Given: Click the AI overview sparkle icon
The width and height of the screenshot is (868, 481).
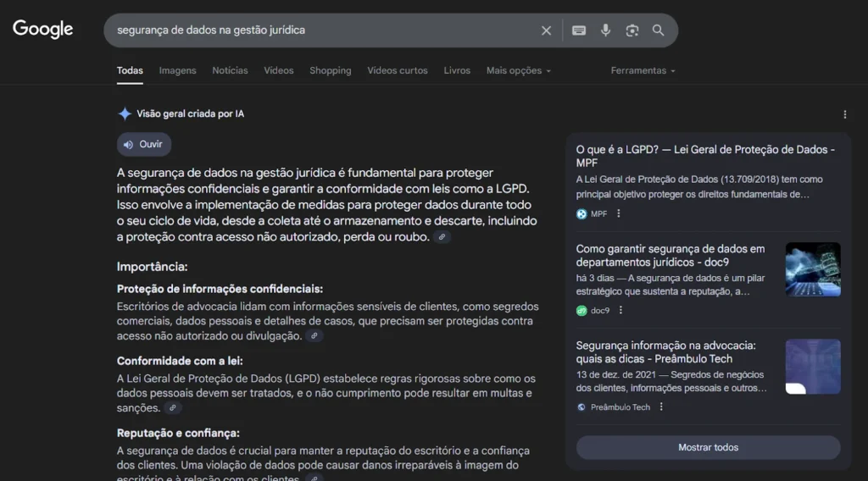Looking at the screenshot, I should coord(125,113).
